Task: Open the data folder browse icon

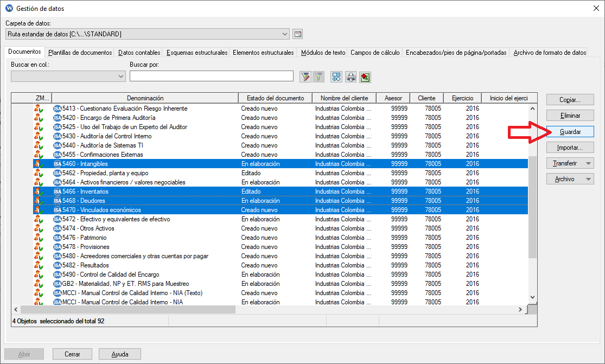Action: click(297, 34)
